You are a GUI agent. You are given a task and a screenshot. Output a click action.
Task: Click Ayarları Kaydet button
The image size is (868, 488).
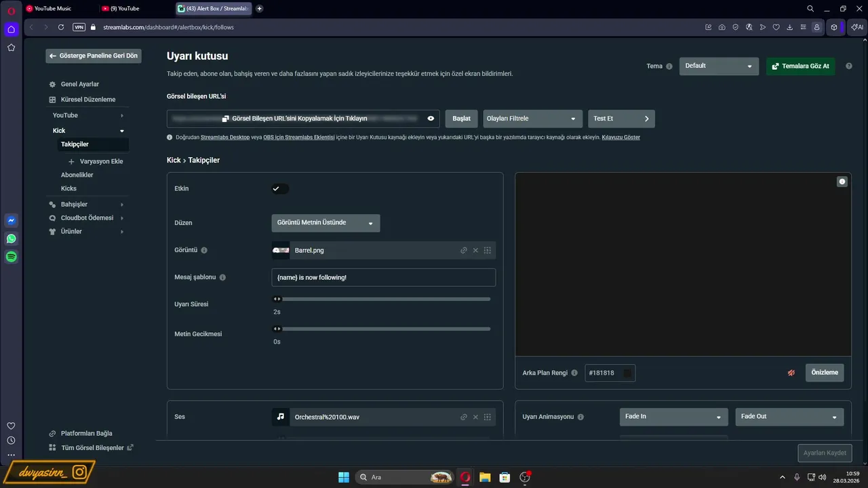pyautogui.click(x=825, y=453)
